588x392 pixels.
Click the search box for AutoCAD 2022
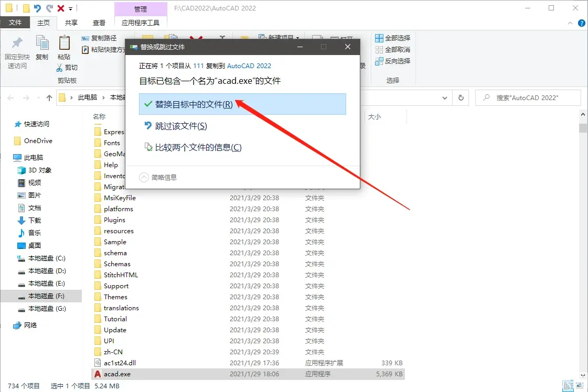(528, 98)
